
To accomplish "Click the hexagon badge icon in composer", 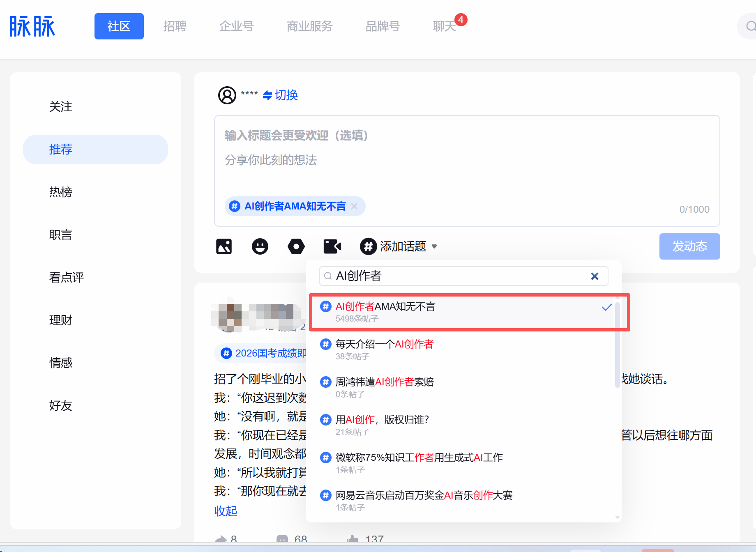I will coord(296,246).
